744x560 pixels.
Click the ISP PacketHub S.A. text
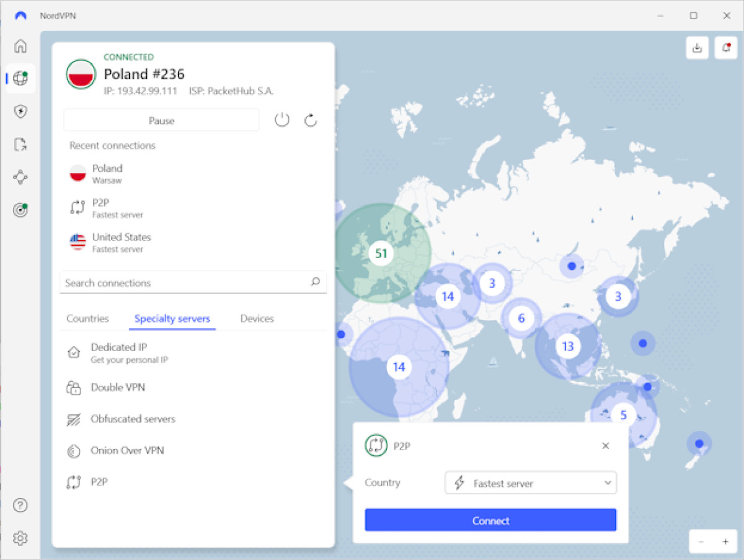pos(231,91)
